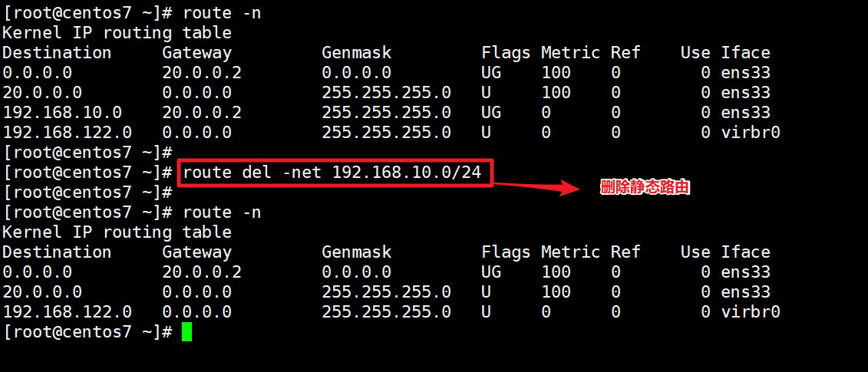This screenshot has width=868, height=372.
Task: Click the Metric header in the second table
Action: 570,252
